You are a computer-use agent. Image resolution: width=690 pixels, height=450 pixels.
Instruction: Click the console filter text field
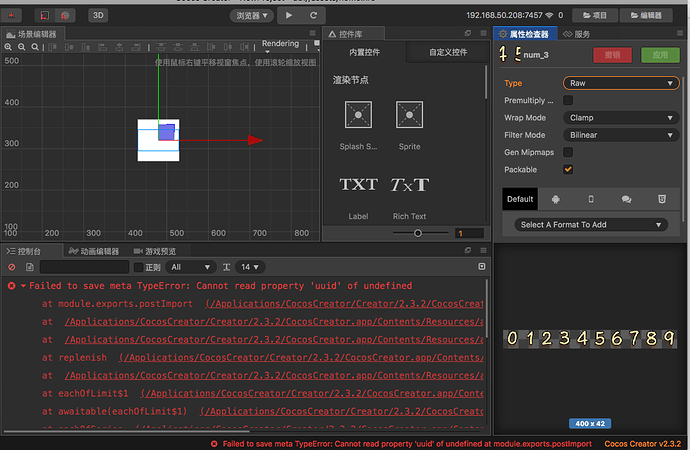click(84, 267)
